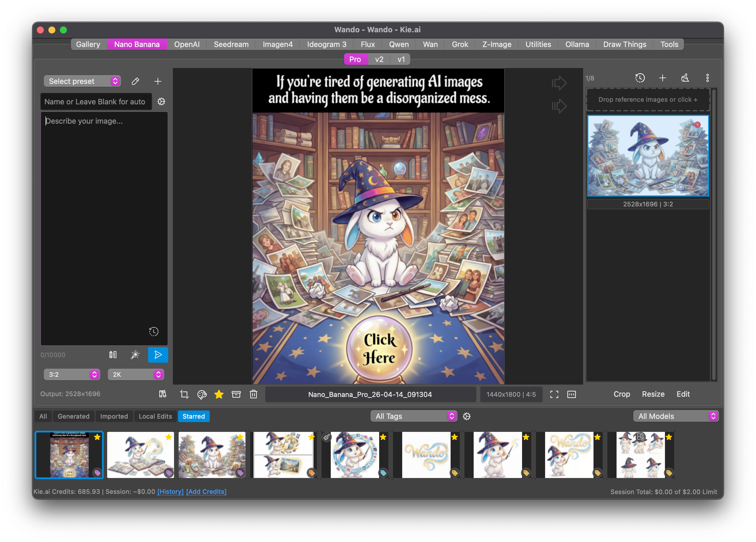This screenshot has height=542, width=756.
Task: Open the All Models dropdown
Action: click(x=675, y=416)
